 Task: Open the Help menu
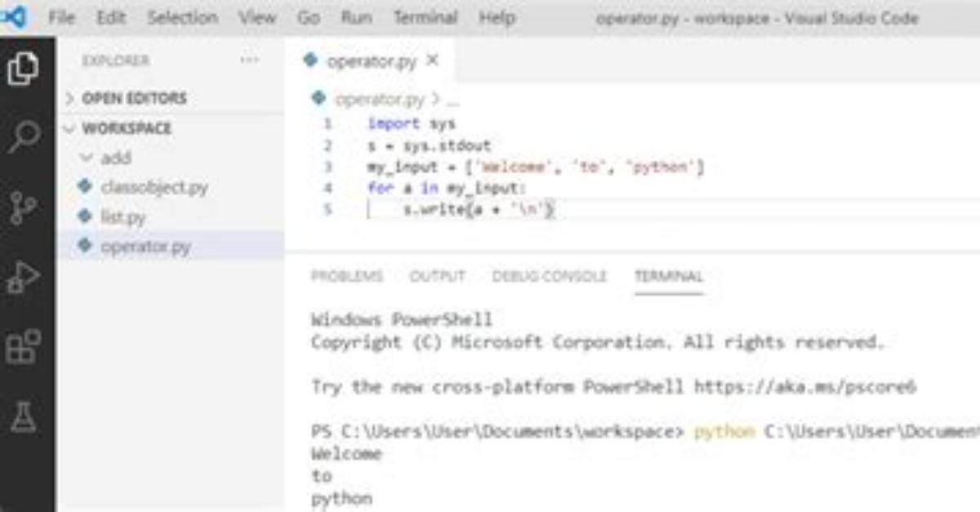[497, 17]
